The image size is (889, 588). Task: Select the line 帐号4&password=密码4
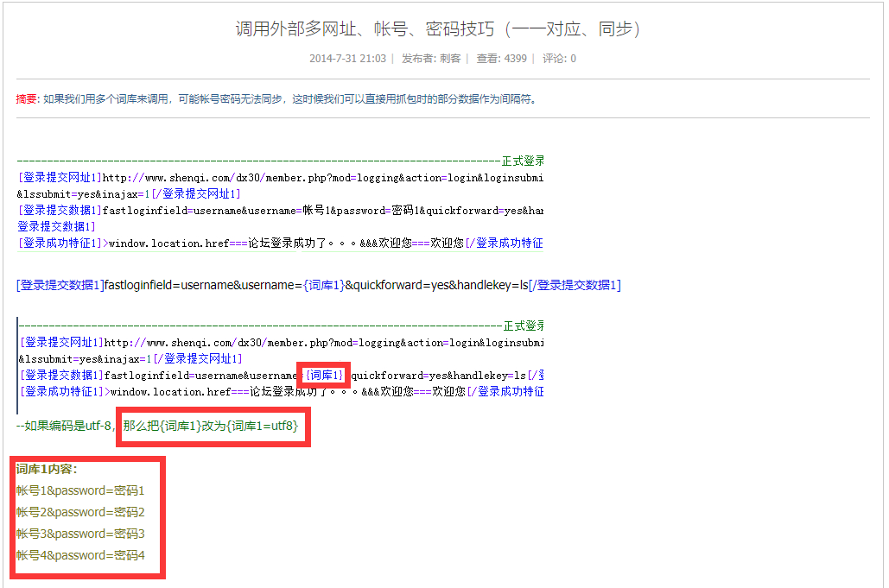coord(80,556)
